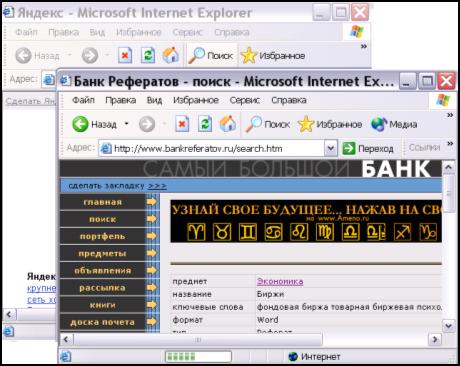
Task: Open Избранное menu in Банк Рефератов window
Action: tap(196, 100)
